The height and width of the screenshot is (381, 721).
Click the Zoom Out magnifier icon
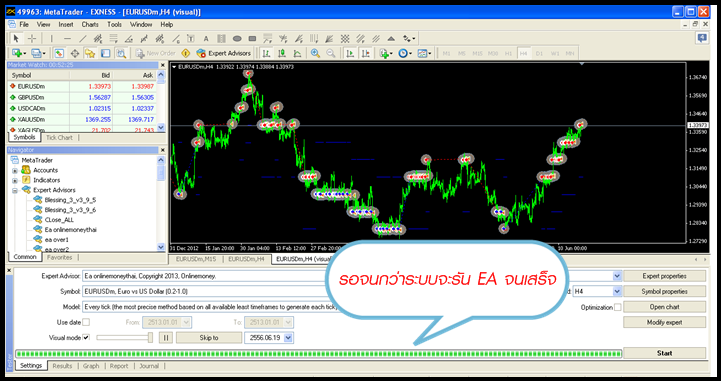(x=331, y=53)
